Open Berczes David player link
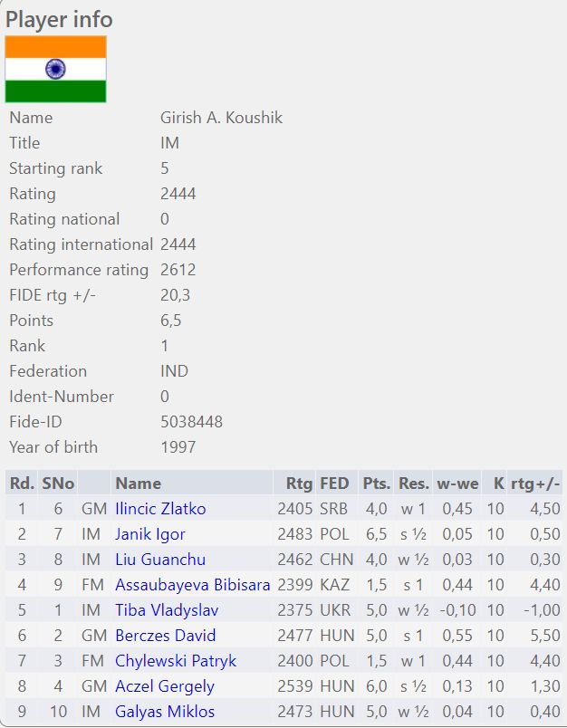Viewport: 567px width, 728px height. pos(165,636)
